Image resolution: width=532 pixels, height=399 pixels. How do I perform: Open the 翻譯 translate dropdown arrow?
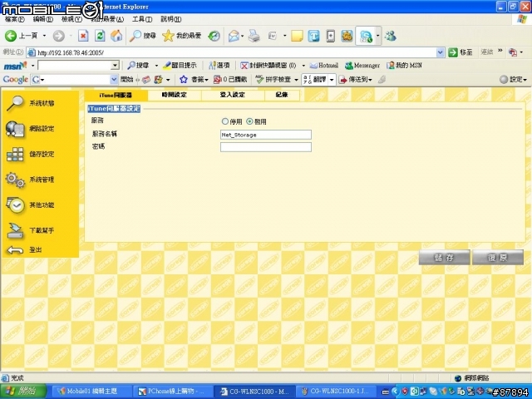coord(332,80)
